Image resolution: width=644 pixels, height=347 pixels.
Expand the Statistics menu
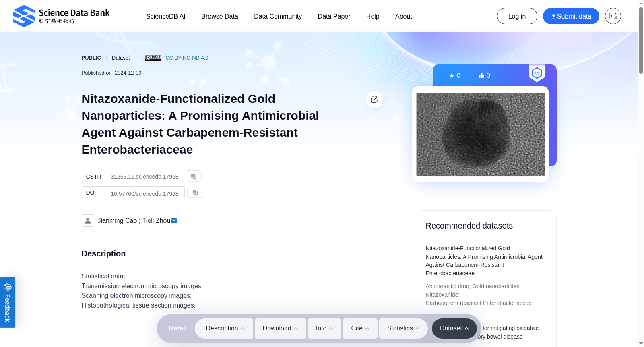[403, 328]
